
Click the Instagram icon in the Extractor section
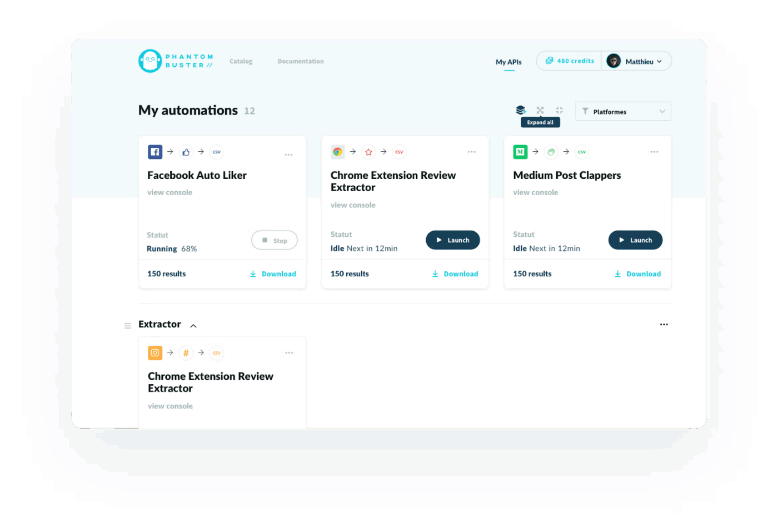coord(154,352)
